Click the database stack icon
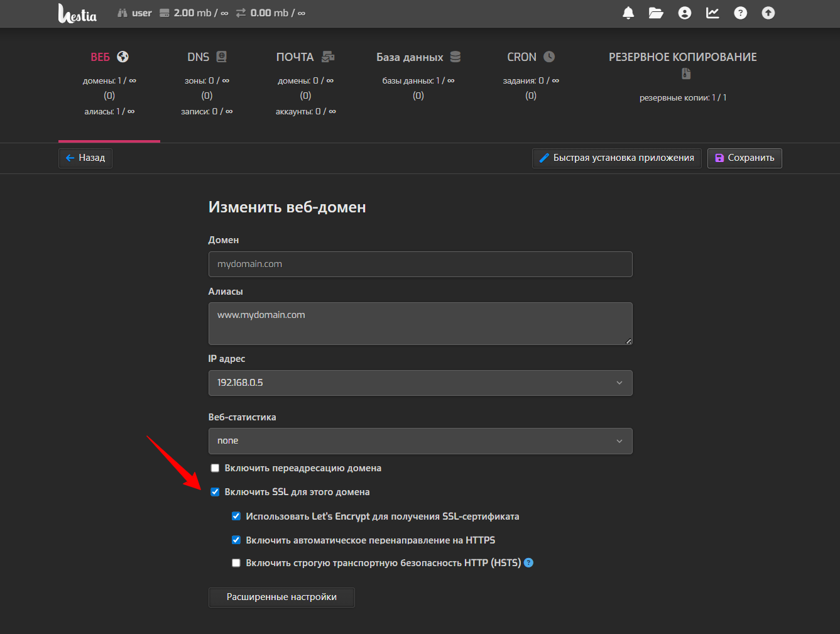Viewport: 840px width, 634px height. click(x=455, y=57)
